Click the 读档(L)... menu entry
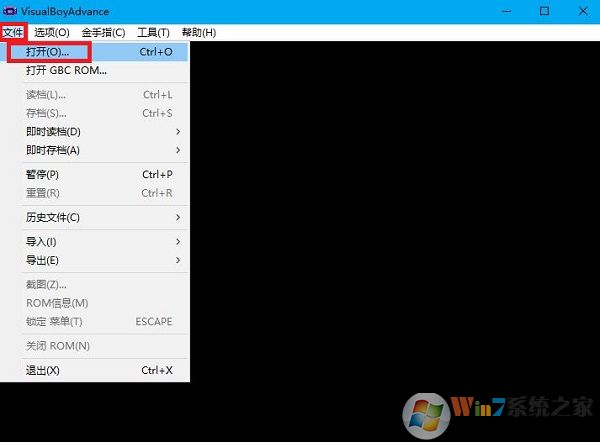The width and height of the screenshot is (600, 442). pyautogui.click(x=94, y=95)
